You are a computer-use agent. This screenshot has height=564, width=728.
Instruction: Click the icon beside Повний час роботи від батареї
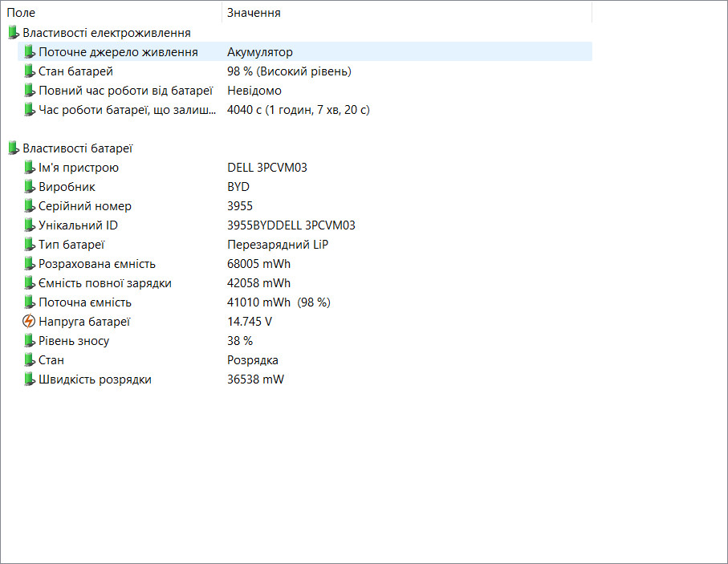tap(29, 90)
